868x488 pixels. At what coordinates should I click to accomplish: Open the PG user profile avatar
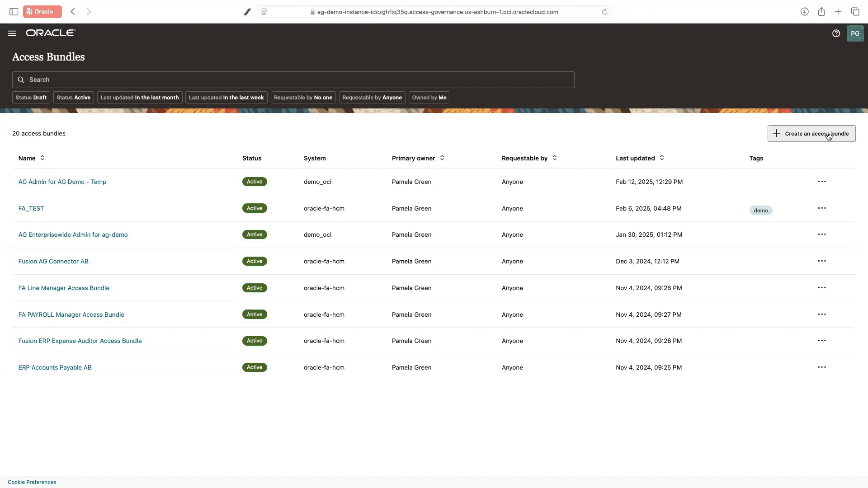[x=855, y=33]
